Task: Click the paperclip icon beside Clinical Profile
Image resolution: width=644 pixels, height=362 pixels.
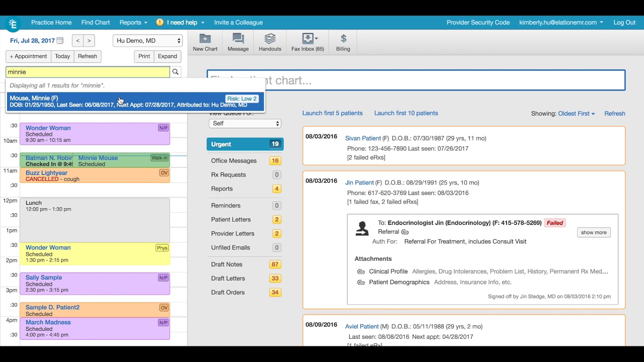Action: (361, 271)
